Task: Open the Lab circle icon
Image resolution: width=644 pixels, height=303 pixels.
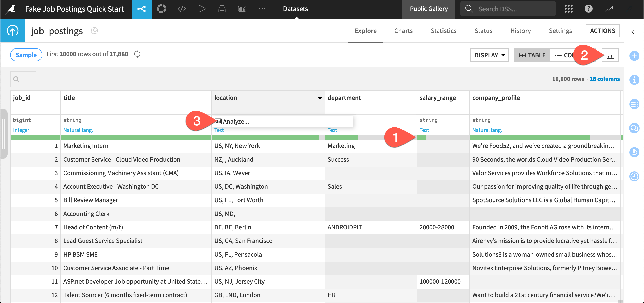Action: click(162, 9)
